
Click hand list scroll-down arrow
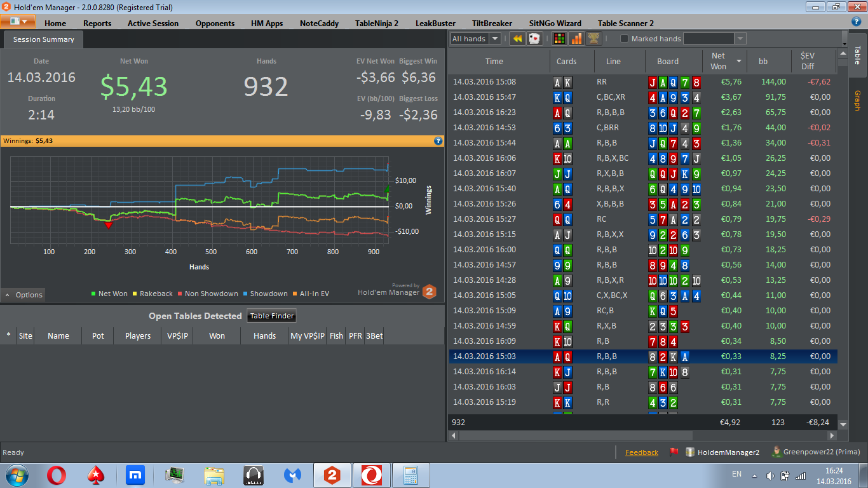(x=843, y=424)
